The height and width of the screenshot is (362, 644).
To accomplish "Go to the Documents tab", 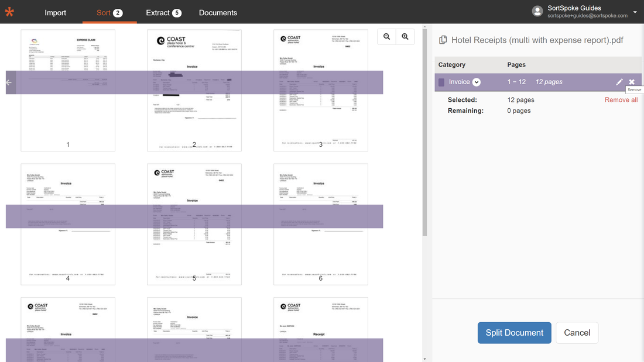I will (218, 13).
